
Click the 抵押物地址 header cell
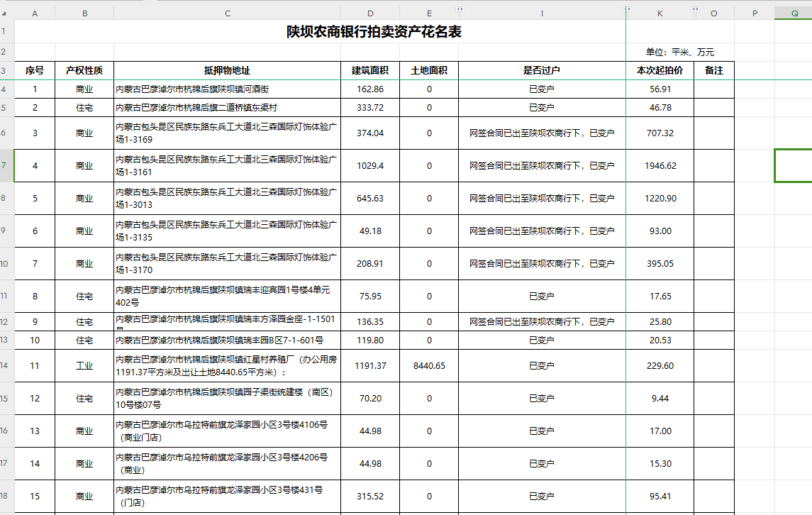tap(228, 70)
